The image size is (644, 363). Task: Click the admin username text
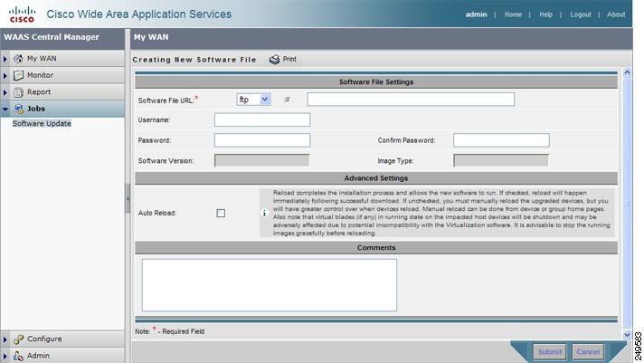pos(476,14)
